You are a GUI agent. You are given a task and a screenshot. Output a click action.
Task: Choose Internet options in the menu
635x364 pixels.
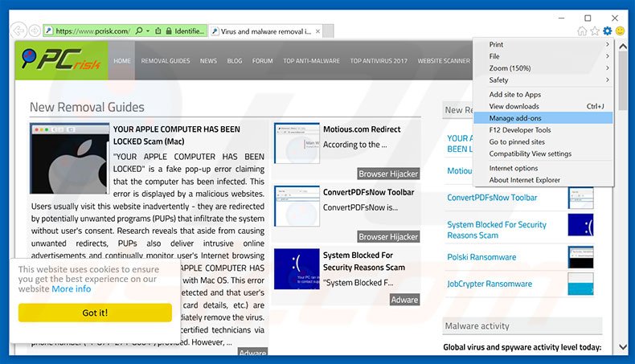pos(514,168)
